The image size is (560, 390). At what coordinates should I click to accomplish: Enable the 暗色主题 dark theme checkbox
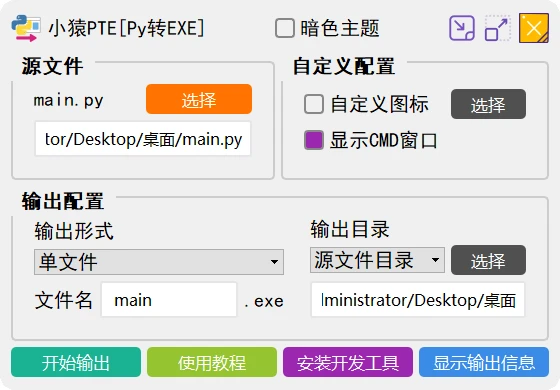click(285, 28)
